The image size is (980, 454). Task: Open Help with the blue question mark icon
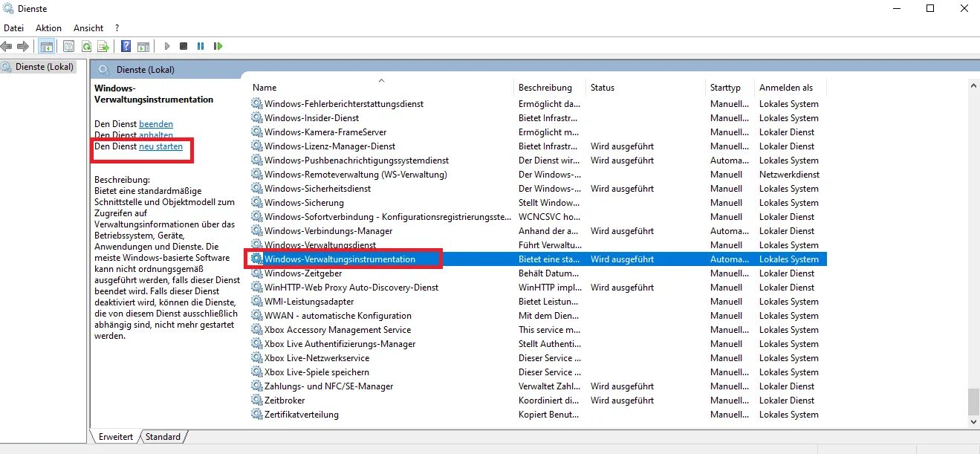click(x=126, y=46)
